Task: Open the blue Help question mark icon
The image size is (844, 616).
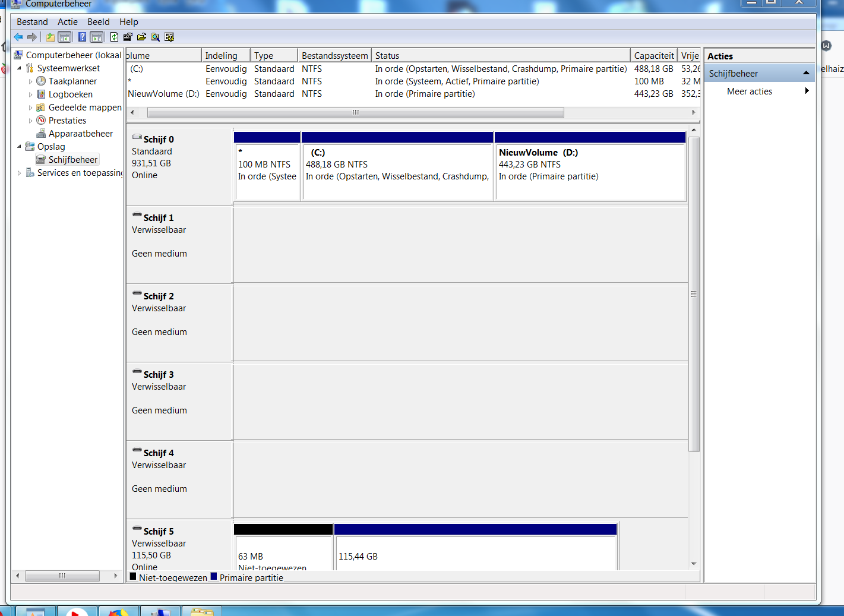Action: (x=83, y=37)
